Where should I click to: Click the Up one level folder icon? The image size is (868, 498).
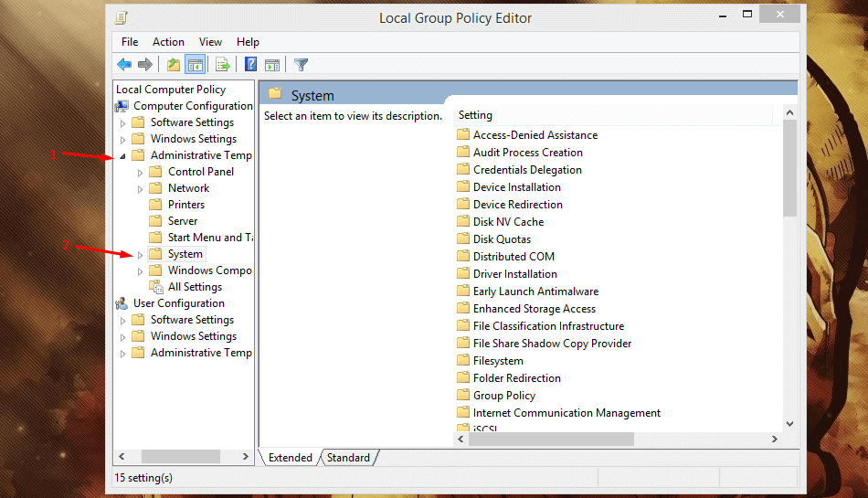[x=174, y=65]
